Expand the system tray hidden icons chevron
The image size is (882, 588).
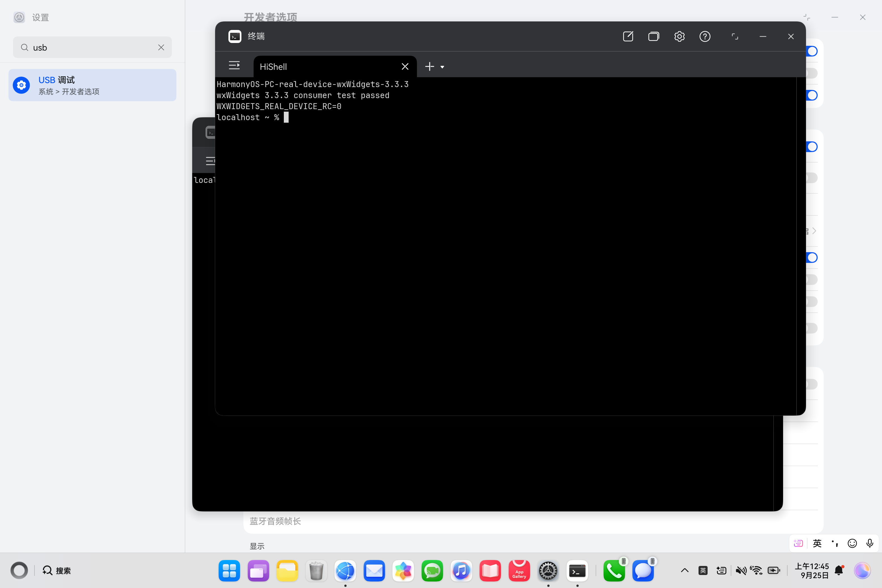(x=685, y=570)
